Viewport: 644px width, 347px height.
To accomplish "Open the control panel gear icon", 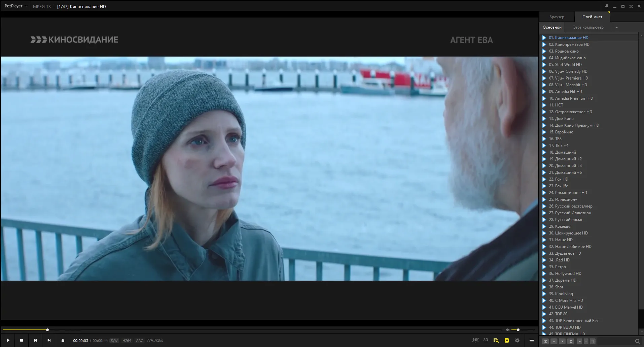I will (517, 340).
